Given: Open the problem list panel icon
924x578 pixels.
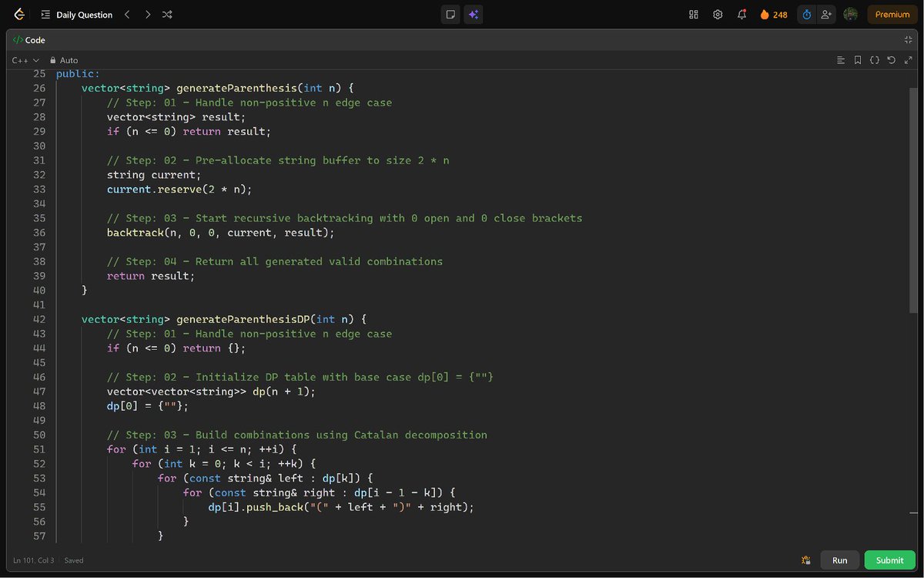Looking at the screenshot, I should (45, 15).
